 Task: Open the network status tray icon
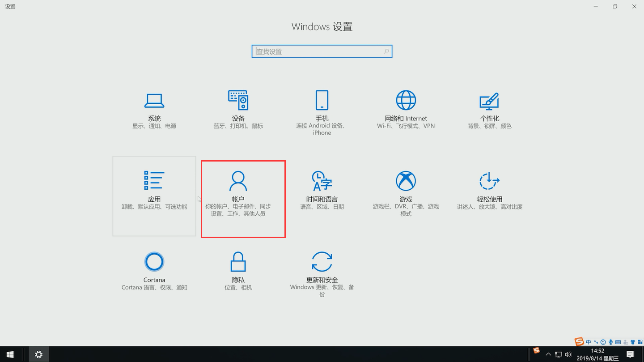point(559,355)
